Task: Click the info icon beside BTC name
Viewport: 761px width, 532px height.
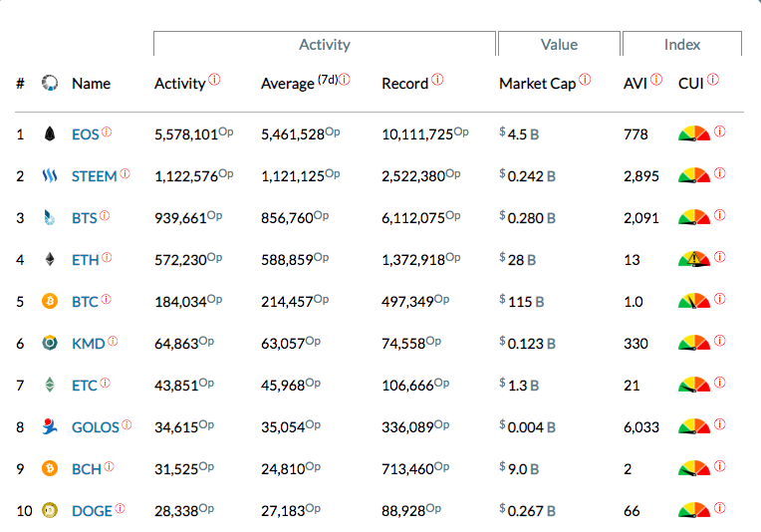Action: (x=106, y=299)
